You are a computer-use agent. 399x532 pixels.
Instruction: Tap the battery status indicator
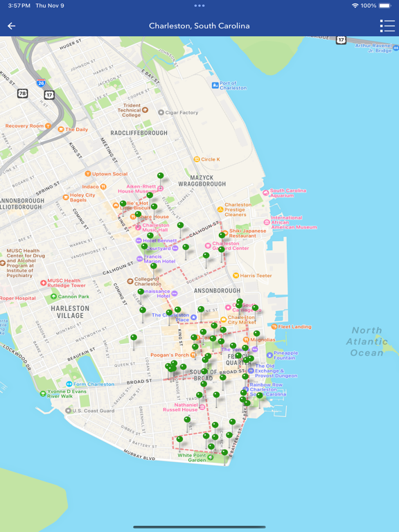(385, 6)
